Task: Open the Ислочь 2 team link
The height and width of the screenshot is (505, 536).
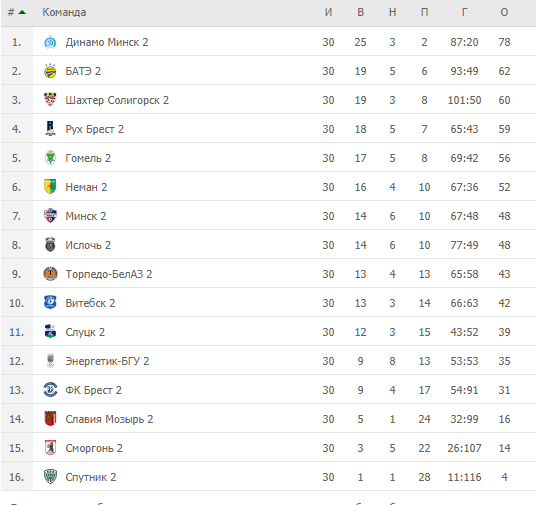Action: click(88, 245)
